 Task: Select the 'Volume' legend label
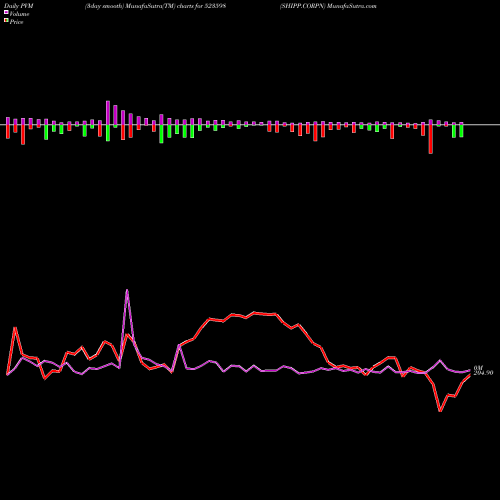pos(19,14)
